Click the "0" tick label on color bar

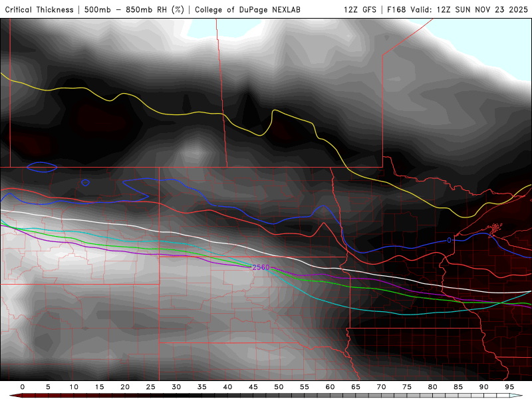pos(23,387)
